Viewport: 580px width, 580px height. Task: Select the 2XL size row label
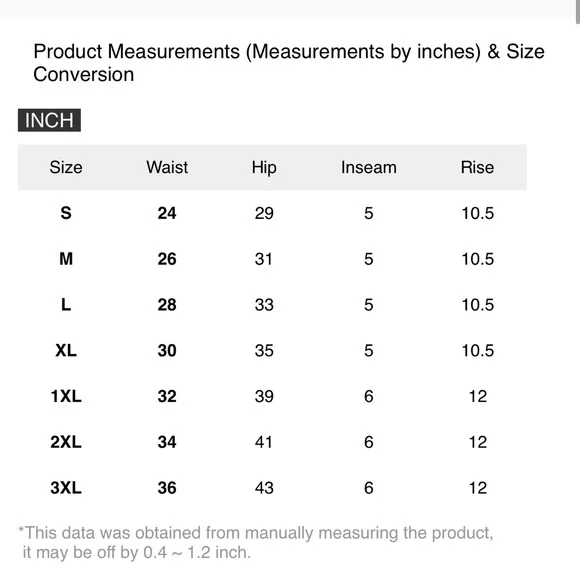tap(66, 442)
